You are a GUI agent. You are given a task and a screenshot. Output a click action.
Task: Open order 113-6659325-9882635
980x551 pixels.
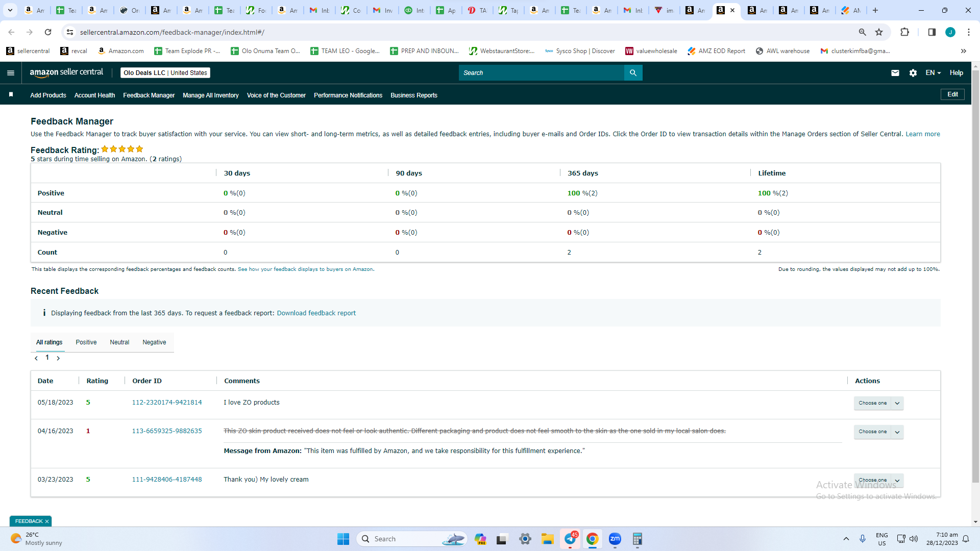(x=167, y=431)
